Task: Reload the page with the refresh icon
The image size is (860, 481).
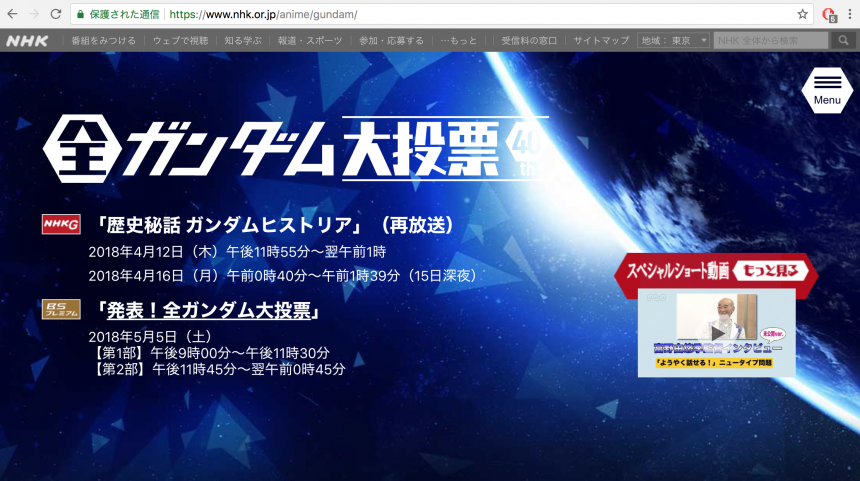Action: (x=55, y=14)
